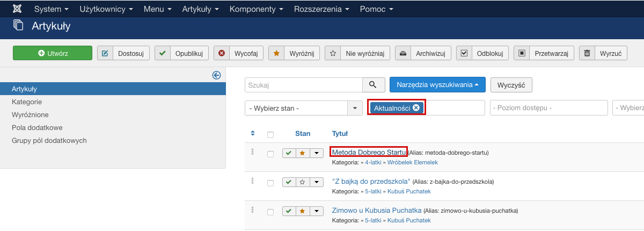Click the magnifier search button
Image resolution: width=644 pixels, height=231 pixels.
[374, 85]
